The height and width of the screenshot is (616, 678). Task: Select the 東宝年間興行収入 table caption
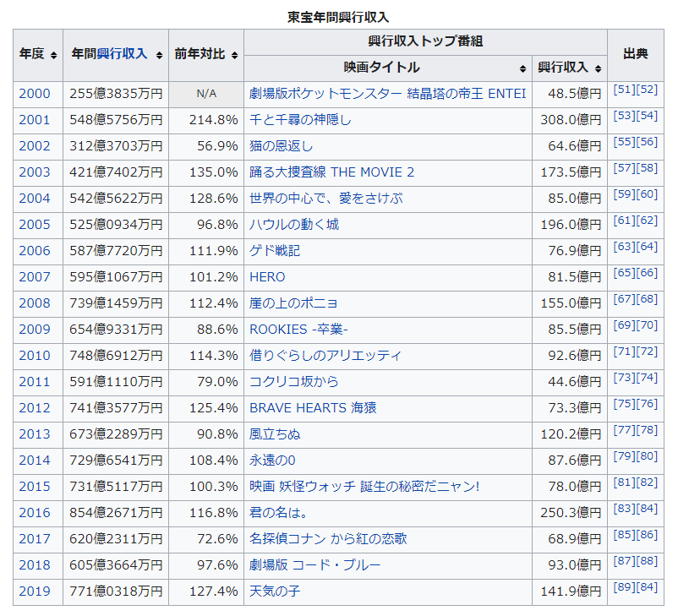pyautogui.click(x=338, y=17)
